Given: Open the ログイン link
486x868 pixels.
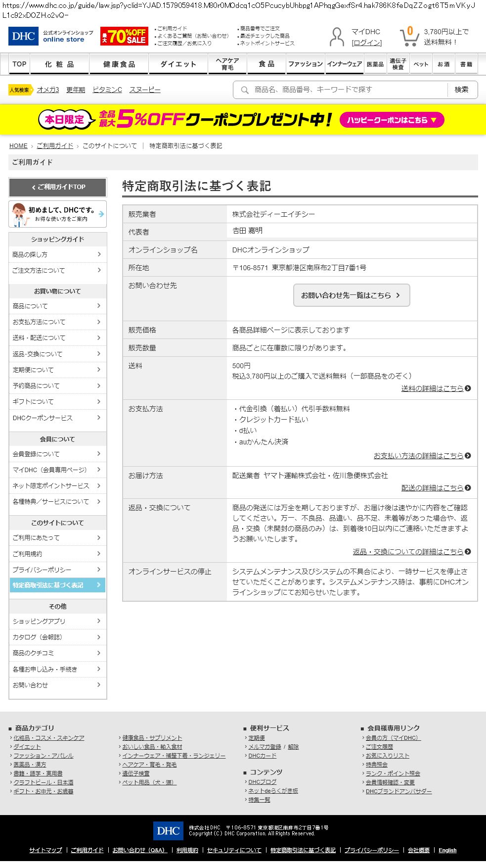Looking at the screenshot, I should (366, 43).
